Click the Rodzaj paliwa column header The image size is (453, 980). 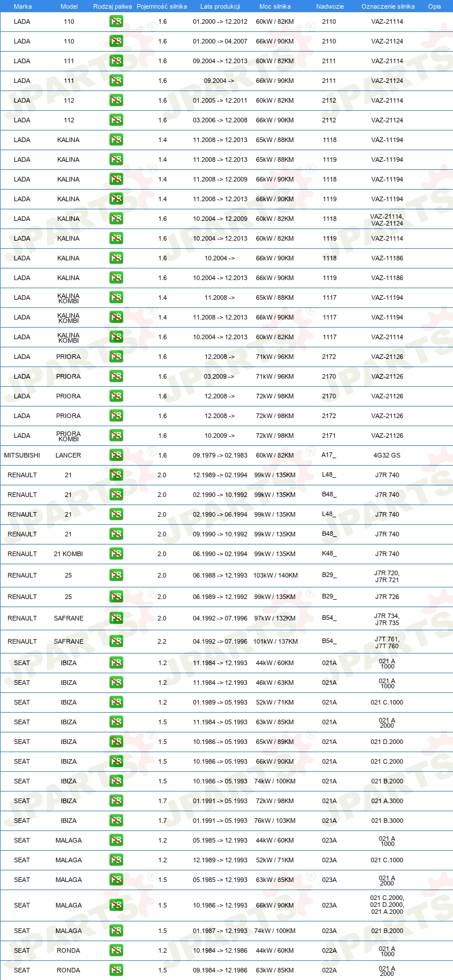pyautogui.click(x=112, y=6)
